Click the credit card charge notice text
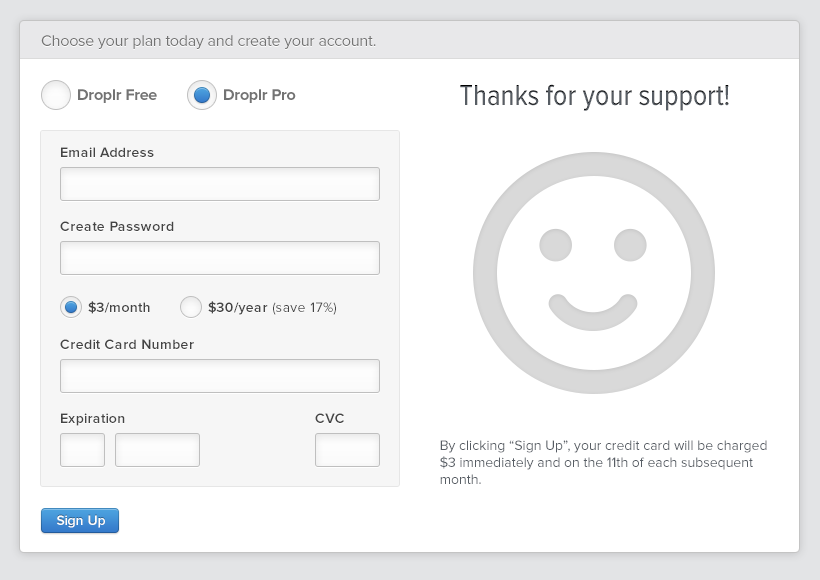The image size is (820, 580). tap(603, 462)
